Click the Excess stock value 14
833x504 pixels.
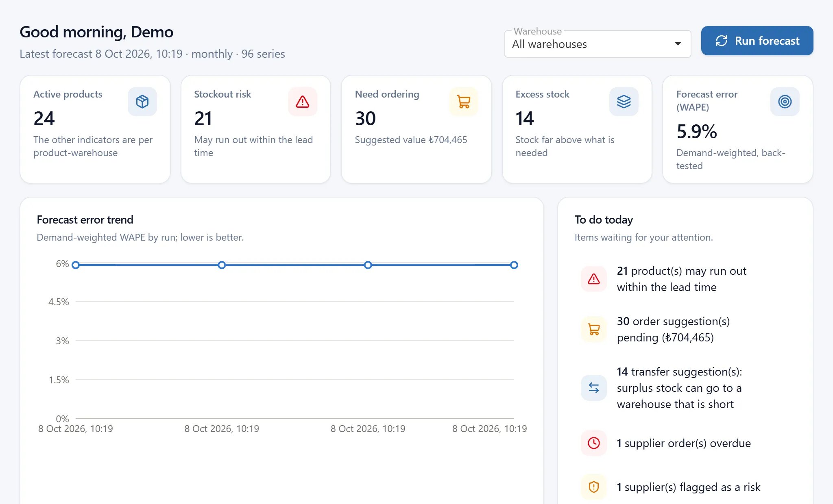525,119
